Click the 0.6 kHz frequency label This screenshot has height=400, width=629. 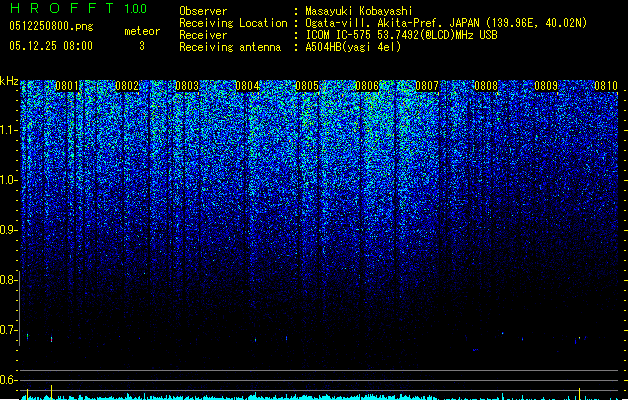(9, 380)
